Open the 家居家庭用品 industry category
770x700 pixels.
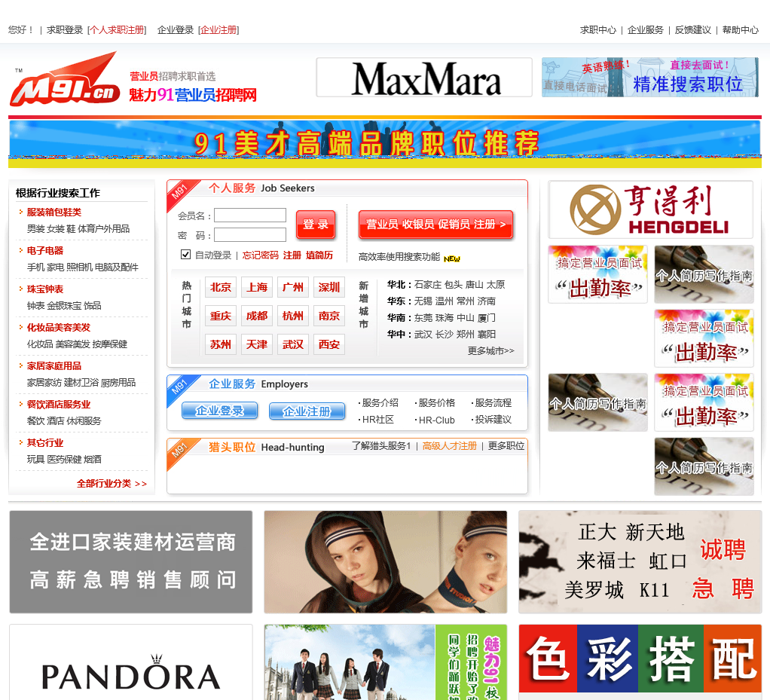(54, 366)
